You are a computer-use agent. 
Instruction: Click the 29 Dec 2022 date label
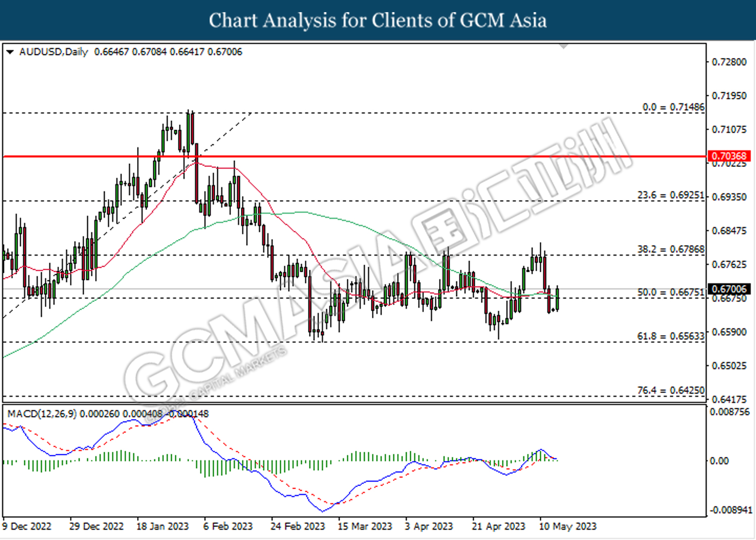point(96,526)
